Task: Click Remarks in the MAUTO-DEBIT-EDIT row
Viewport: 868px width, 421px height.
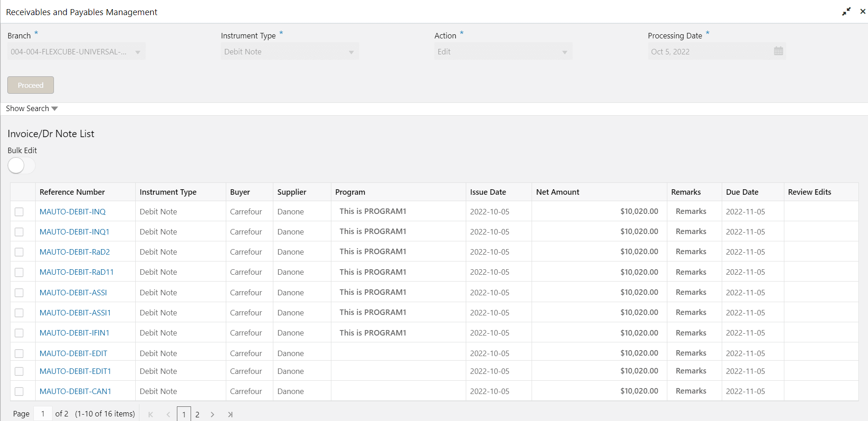Action: point(691,353)
